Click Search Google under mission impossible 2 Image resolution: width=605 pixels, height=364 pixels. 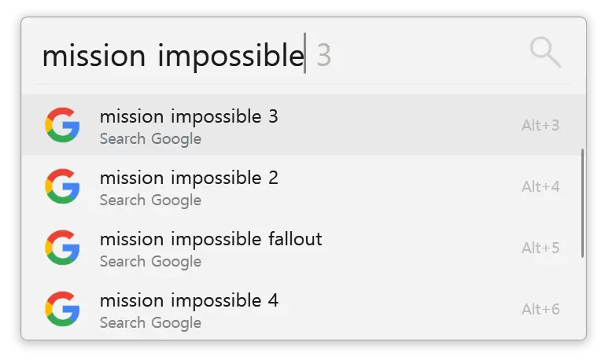pos(150,200)
